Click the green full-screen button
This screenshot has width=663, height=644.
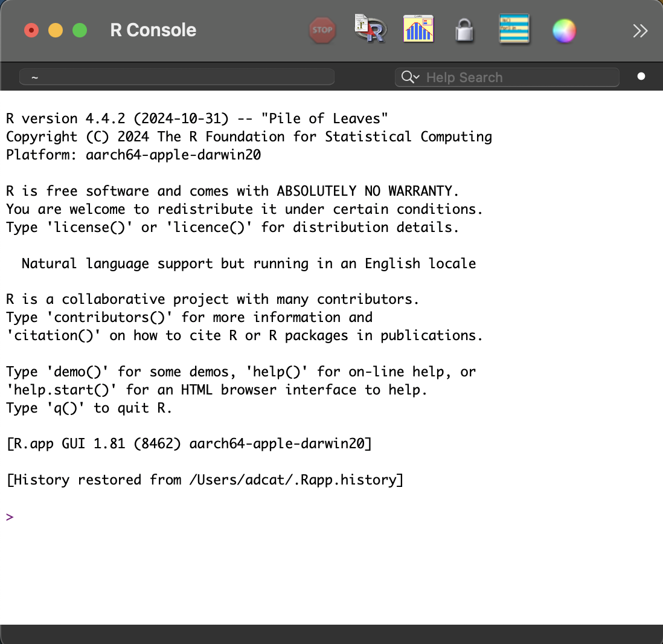79,30
